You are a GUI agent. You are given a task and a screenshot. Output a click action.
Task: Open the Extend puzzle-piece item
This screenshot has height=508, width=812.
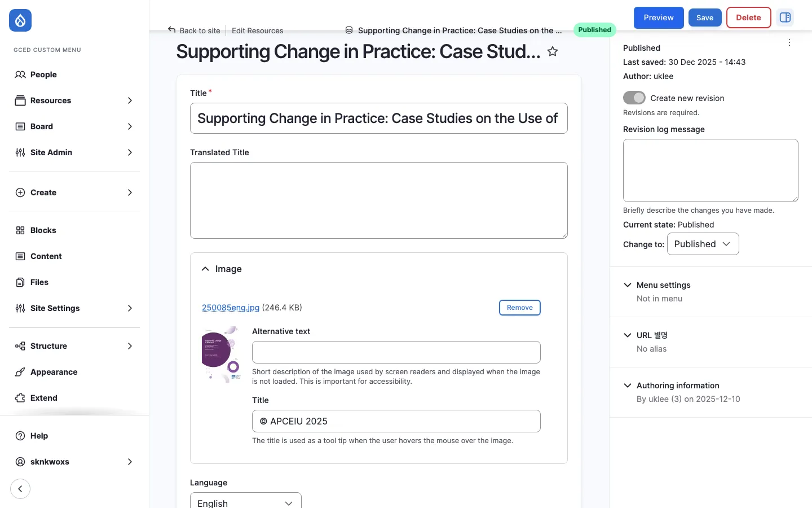[x=43, y=398]
